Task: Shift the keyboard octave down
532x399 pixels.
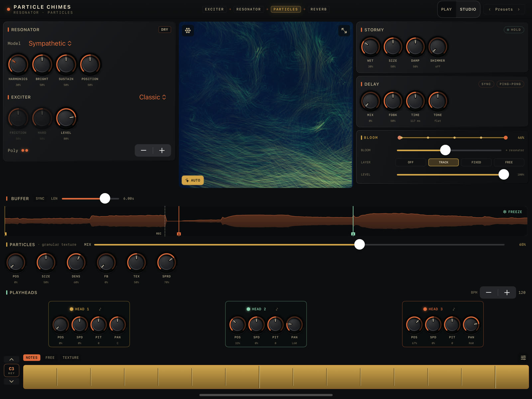Action: tap(11, 381)
